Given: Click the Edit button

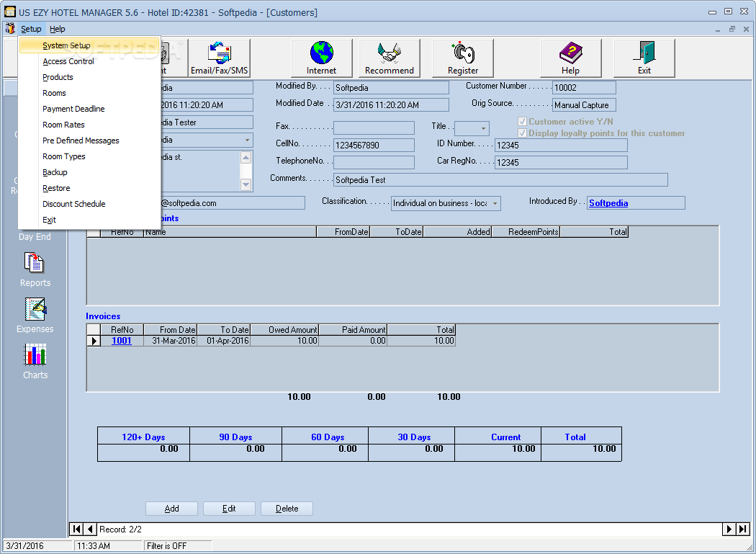Looking at the screenshot, I should [x=229, y=509].
